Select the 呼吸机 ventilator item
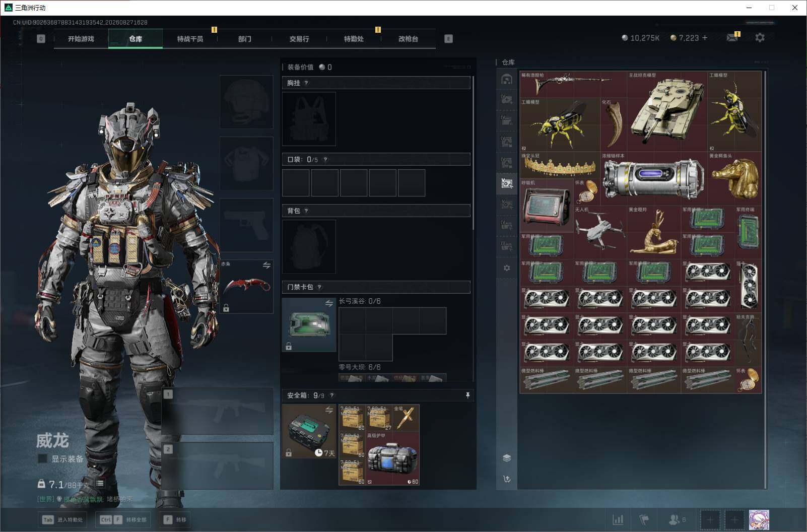Screen dimensions: 807x532 coord(547,206)
